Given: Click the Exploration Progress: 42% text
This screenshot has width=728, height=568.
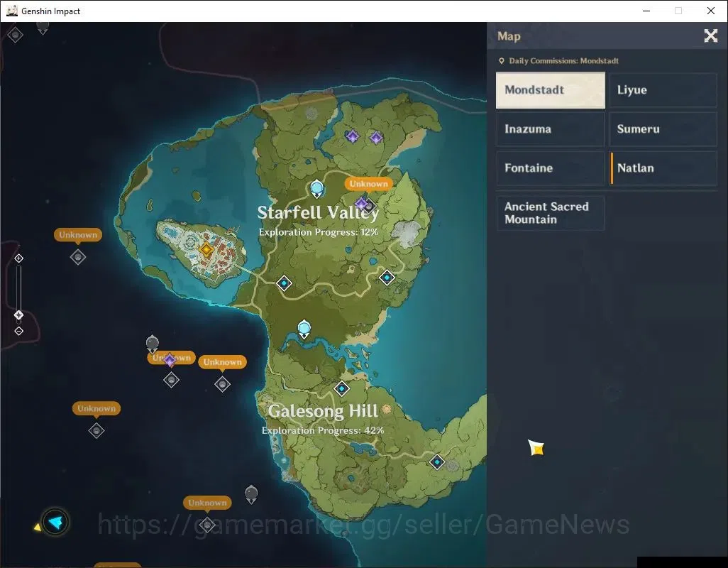Looking at the screenshot, I should (323, 430).
